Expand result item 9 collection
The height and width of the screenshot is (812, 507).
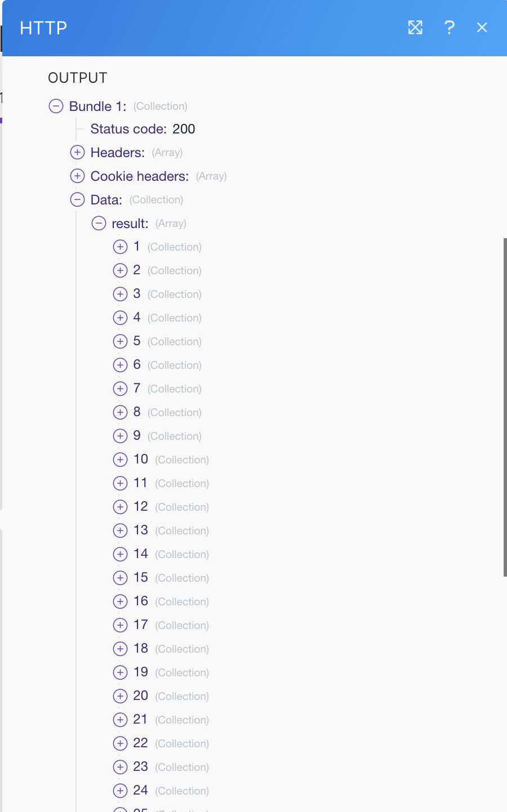click(120, 436)
